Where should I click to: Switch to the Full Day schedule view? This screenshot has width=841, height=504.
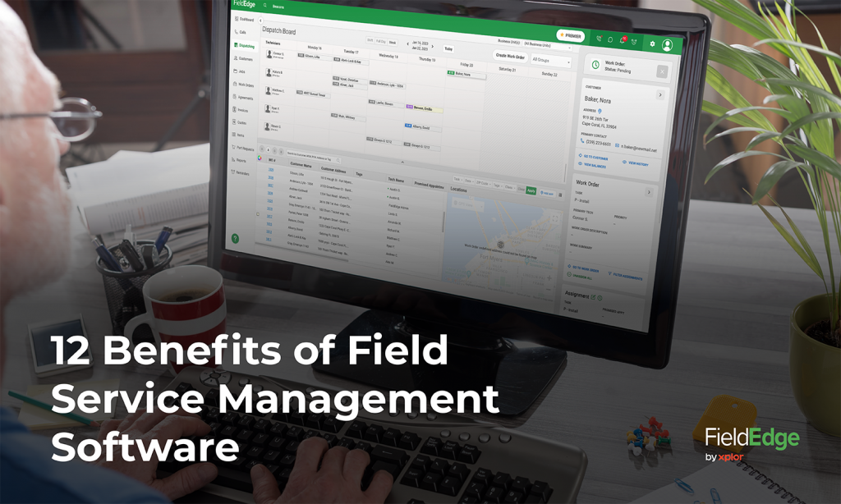(x=381, y=39)
